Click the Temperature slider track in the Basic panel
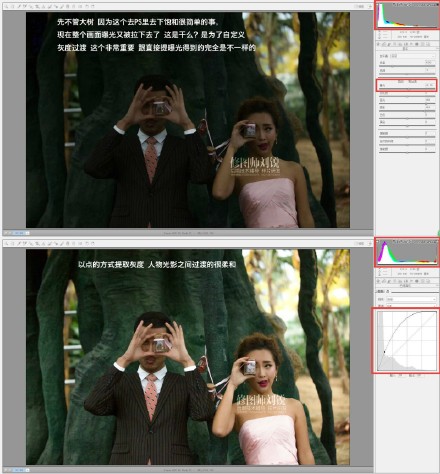This screenshot has width=440, height=474. tap(407, 66)
